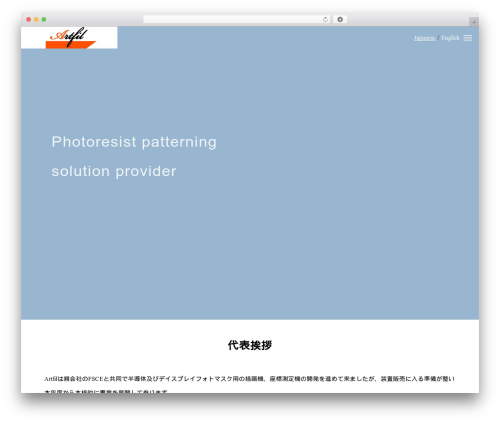
Task: Select the 'Photoresist patterning' headline text
Action: tap(134, 142)
